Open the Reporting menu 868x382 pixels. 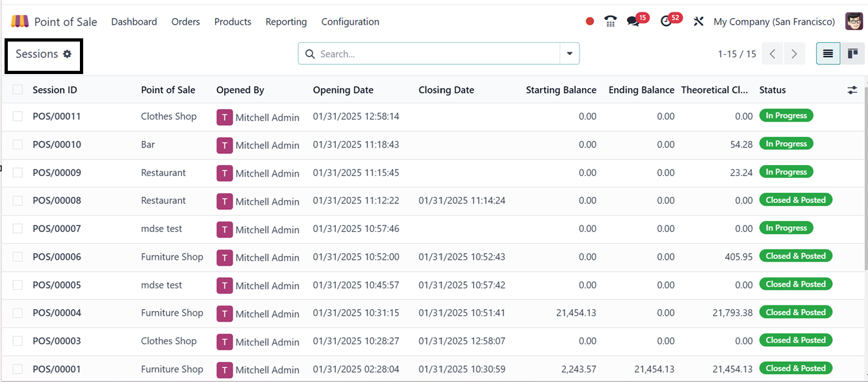point(286,21)
